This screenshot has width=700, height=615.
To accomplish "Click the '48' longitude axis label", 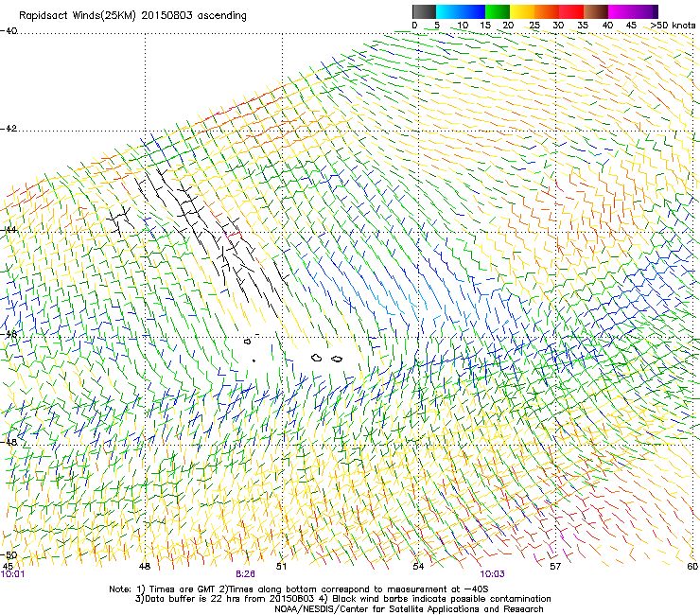I will click(x=145, y=567).
